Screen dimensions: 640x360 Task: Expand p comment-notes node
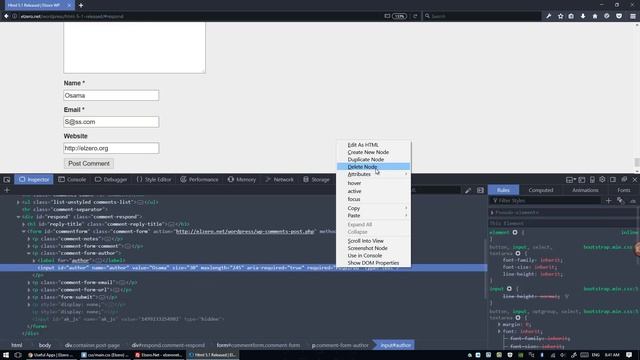(29, 239)
